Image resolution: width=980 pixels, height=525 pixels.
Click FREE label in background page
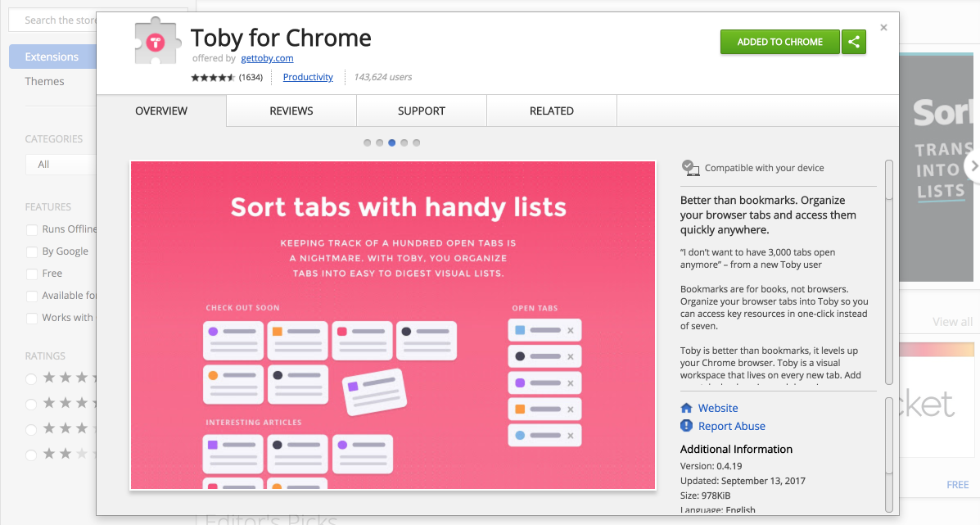pos(958,484)
